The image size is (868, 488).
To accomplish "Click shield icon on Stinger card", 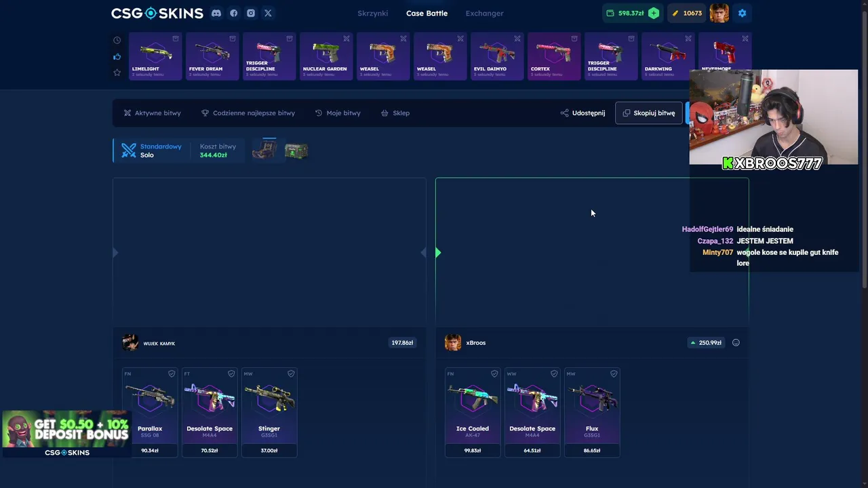I will tap(291, 373).
